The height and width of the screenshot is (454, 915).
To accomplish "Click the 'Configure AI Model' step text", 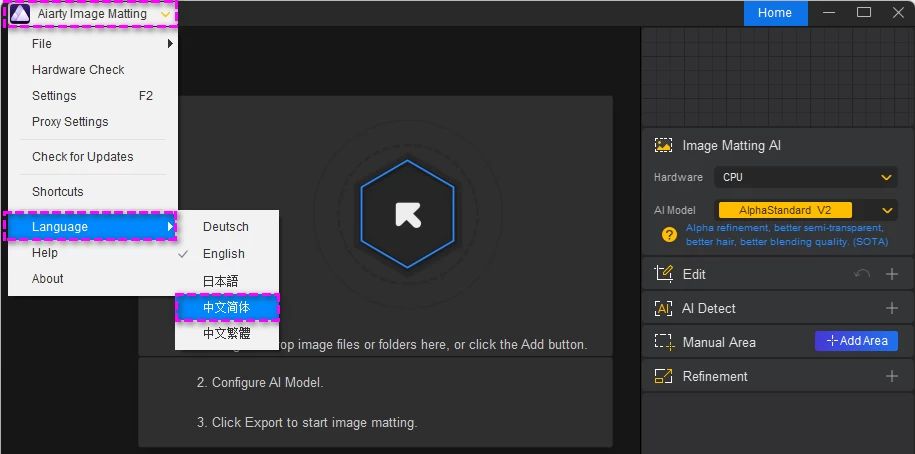I will [260, 383].
